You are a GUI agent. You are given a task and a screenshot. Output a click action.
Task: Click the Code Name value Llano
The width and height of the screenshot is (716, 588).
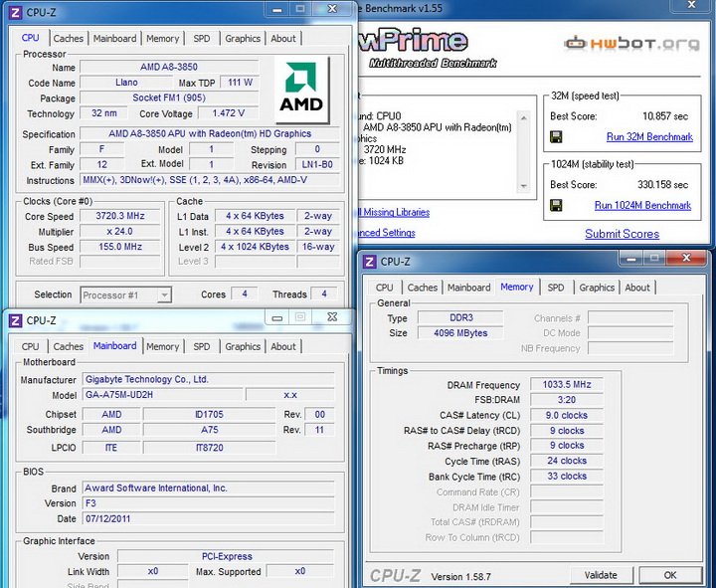[x=126, y=83]
